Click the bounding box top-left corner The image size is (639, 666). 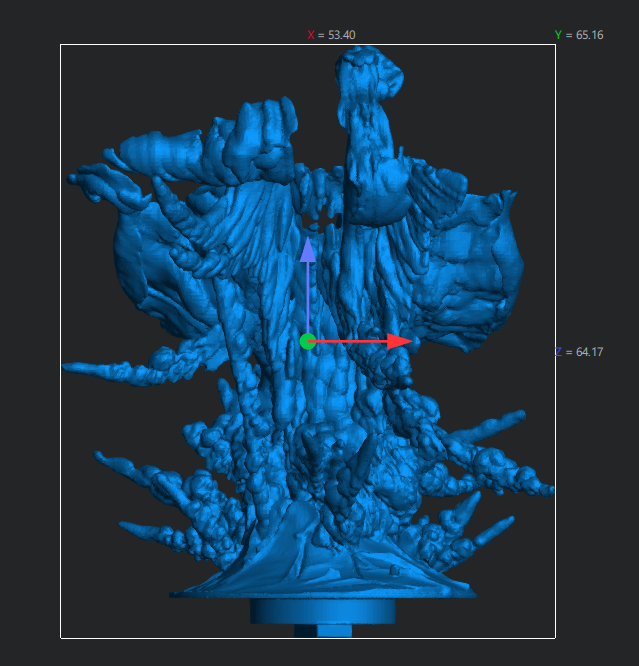click(x=61, y=44)
